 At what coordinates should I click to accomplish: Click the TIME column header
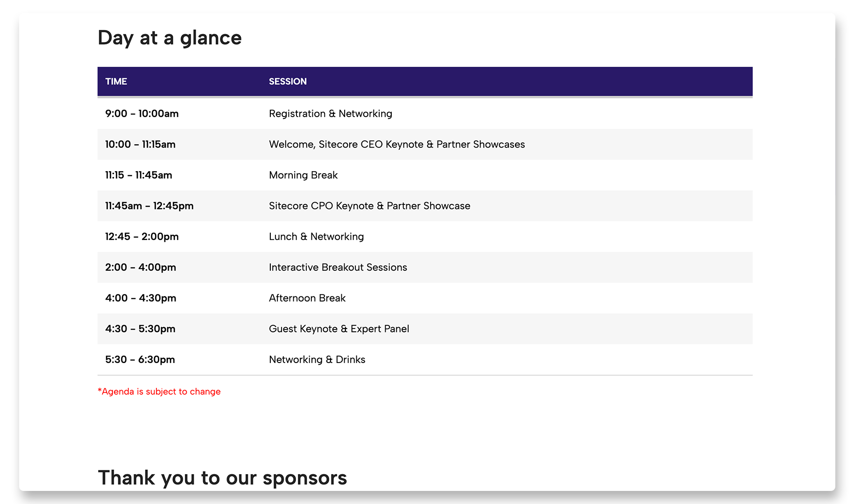pos(116,82)
